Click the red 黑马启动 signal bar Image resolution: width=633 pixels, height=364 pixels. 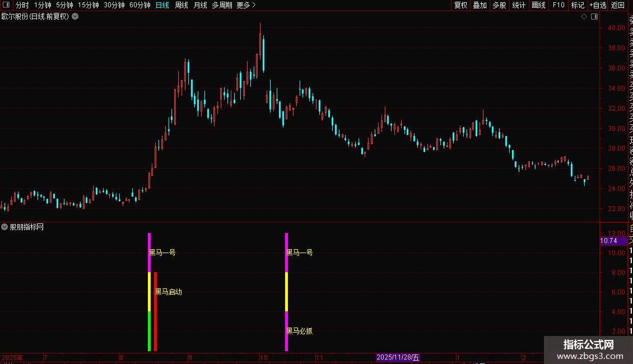tap(155, 311)
